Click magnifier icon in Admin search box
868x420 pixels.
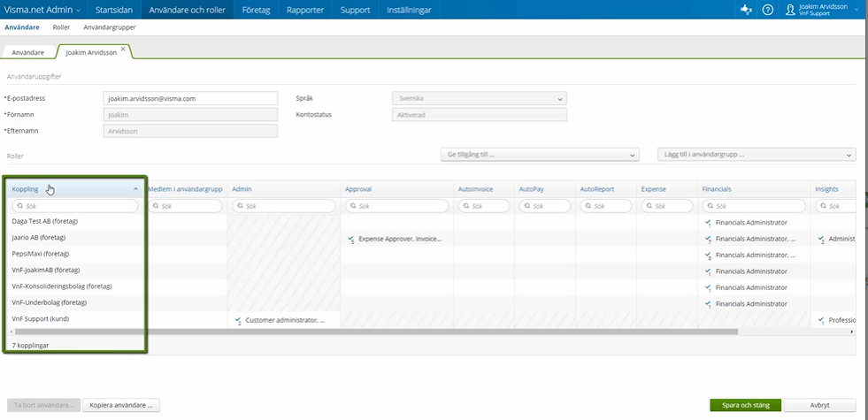pyautogui.click(x=239, y=206)
